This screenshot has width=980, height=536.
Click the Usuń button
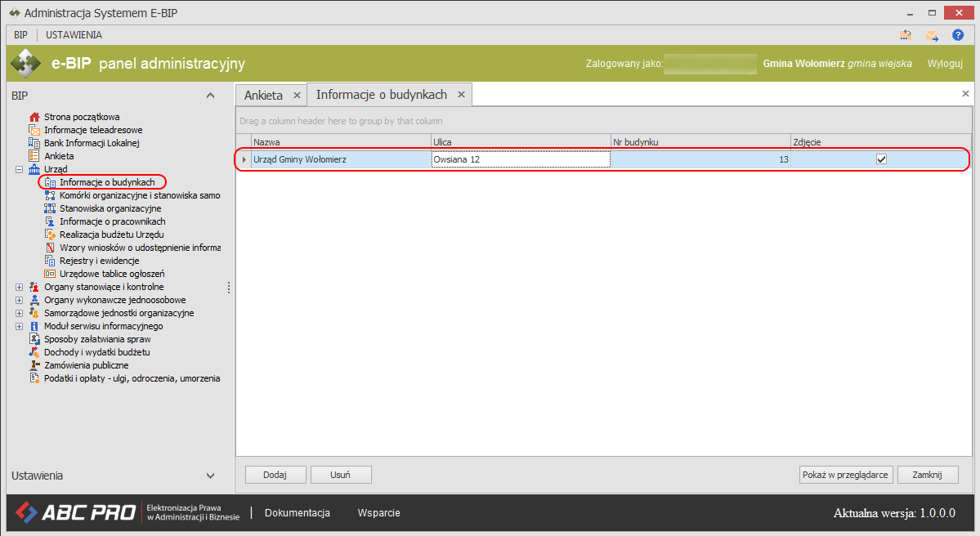[x=341, y=475]
